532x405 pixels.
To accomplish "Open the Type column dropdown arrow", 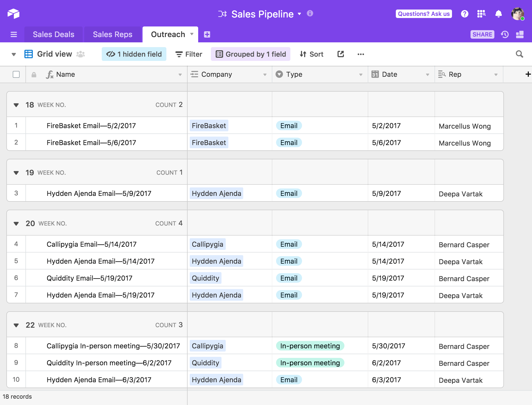I will coord(361,75).
